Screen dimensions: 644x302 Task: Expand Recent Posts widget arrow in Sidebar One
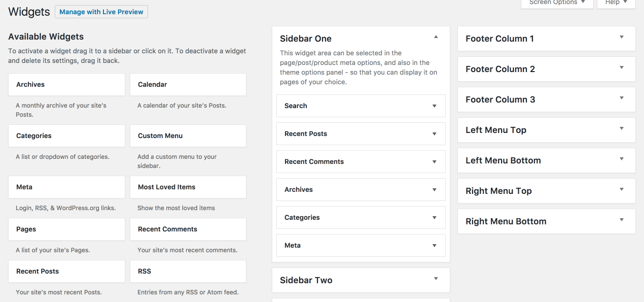[x=434, y=134]
